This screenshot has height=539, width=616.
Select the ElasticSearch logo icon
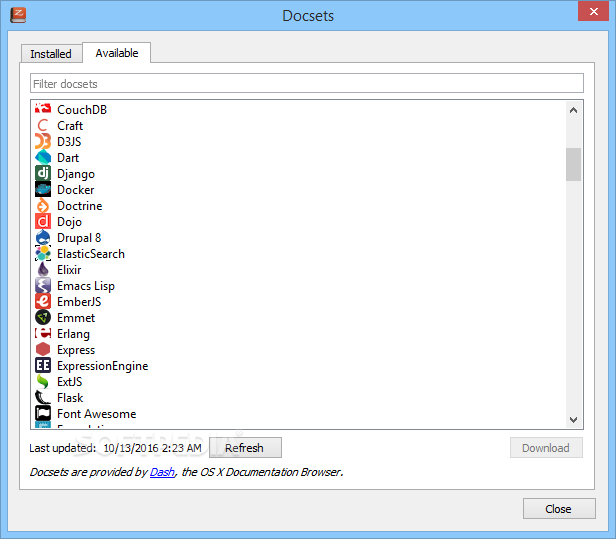(43, 253)
